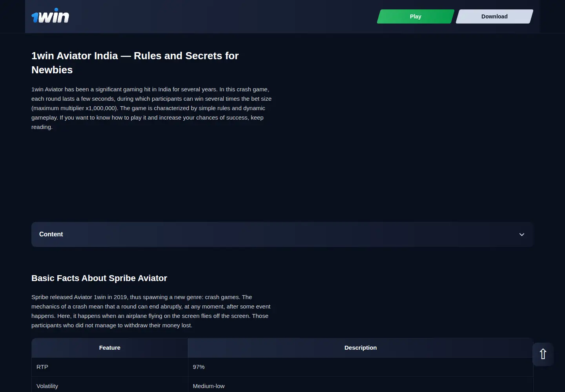The image size is (565, 392).
Task: Click the Download button
Action: click(494, 16)
